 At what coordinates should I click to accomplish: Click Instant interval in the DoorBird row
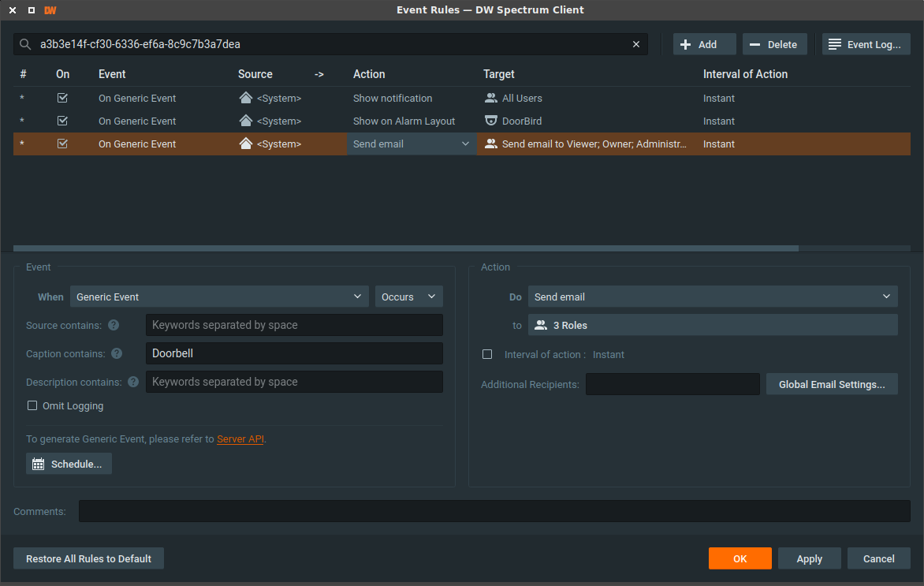pos(719,121)
